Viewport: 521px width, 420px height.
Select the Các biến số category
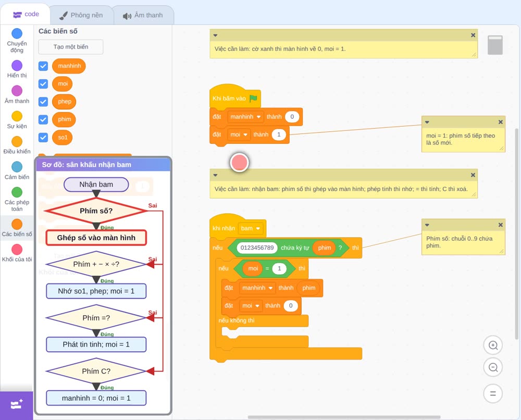[x=17, y=228]
